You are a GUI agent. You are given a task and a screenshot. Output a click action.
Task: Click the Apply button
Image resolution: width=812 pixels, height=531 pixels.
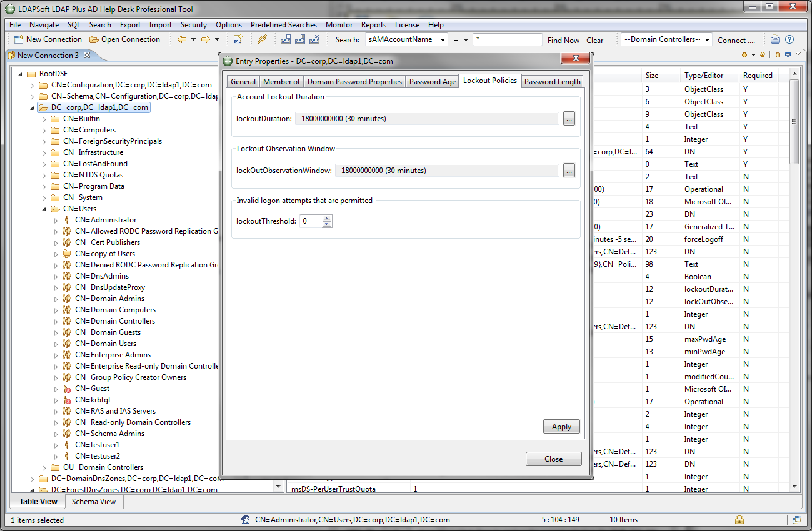tap(561, 427)
